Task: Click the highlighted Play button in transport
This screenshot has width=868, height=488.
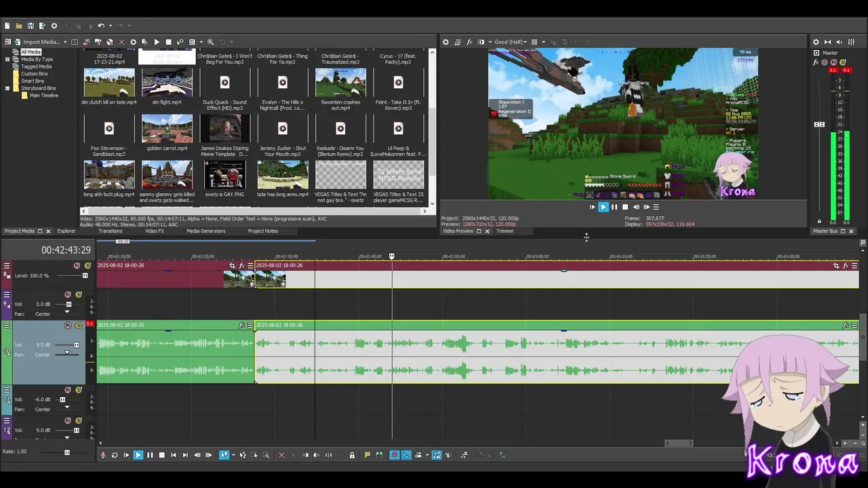Action: (x=138, y=455)
